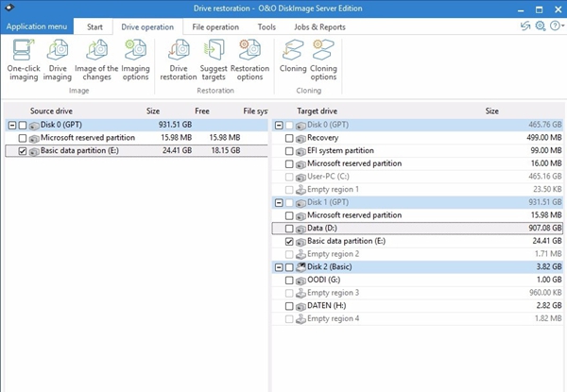Click drive icon beside DATEN (H:)
This screenshot has height=392, width=567.
point(301,306)
